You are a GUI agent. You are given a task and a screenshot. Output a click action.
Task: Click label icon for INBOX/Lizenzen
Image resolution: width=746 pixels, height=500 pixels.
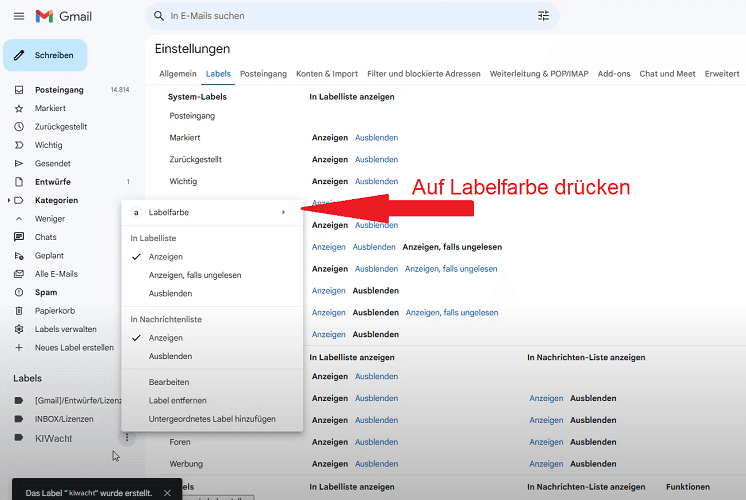tap(19, 419)
